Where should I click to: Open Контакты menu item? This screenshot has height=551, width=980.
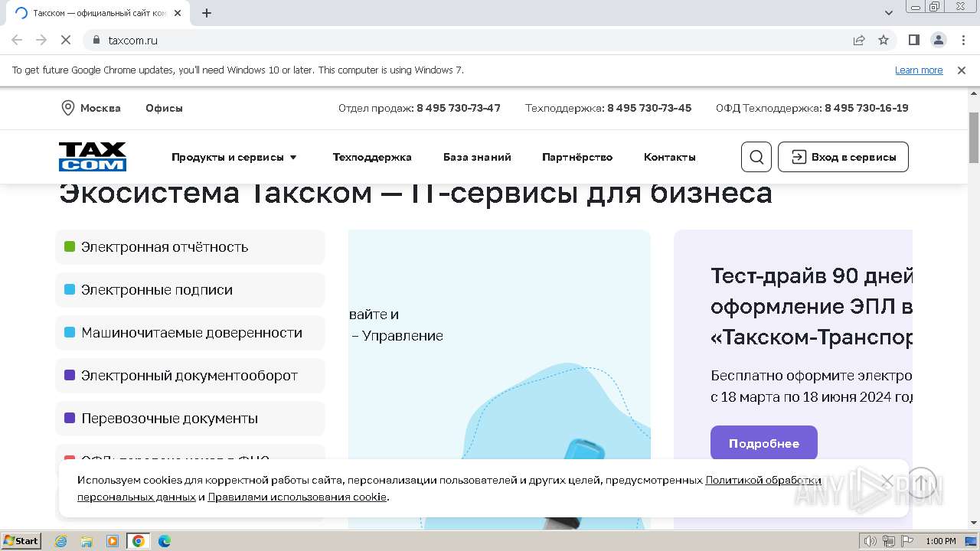pyautogui.click(x=670, y=157)
